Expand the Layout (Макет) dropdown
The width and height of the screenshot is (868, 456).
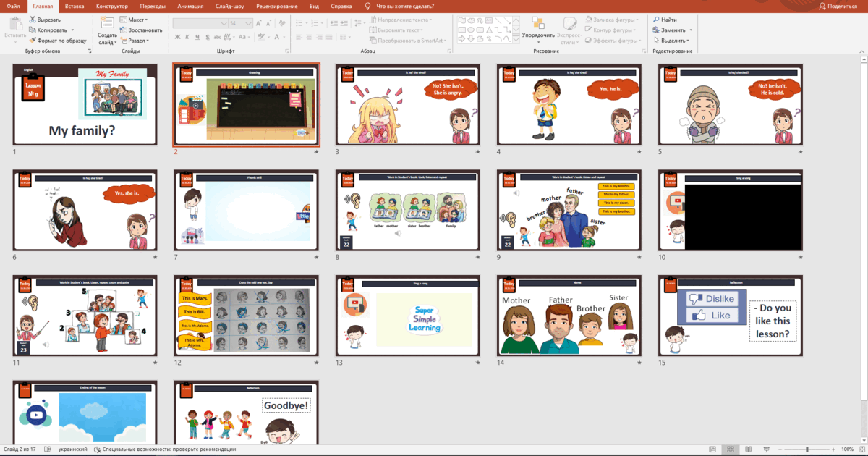click(x=146, y=20)
